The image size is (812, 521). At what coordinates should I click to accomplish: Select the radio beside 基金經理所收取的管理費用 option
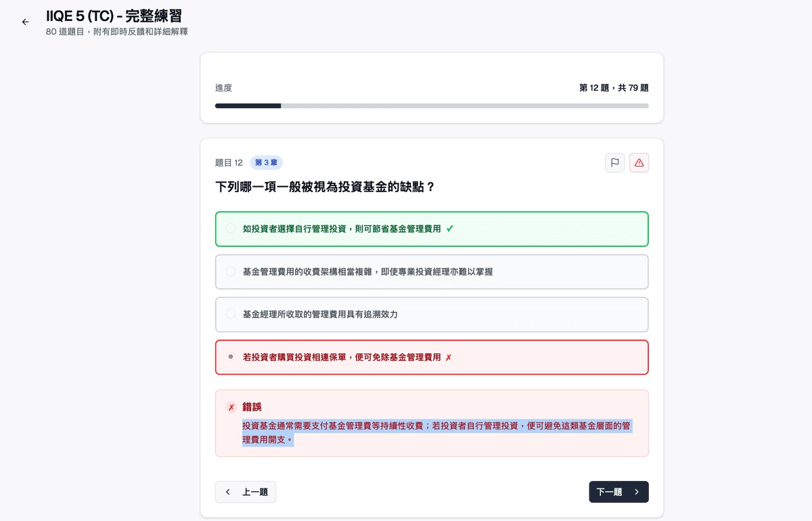point(230,314)
